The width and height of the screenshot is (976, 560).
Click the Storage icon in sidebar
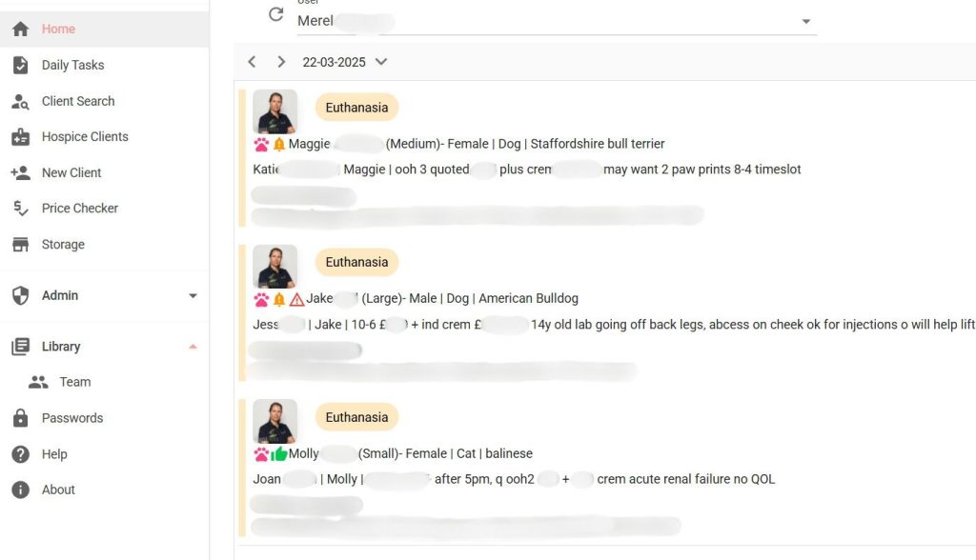20,245
